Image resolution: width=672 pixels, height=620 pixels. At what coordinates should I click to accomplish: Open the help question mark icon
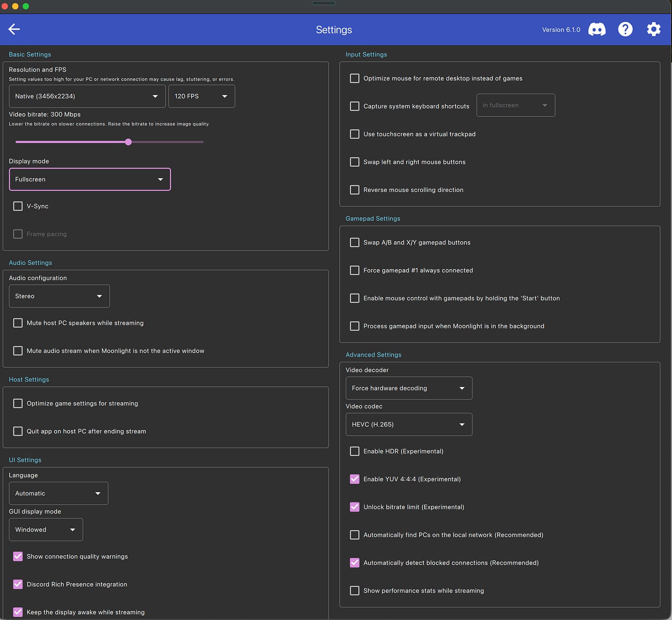pos(625,30)
